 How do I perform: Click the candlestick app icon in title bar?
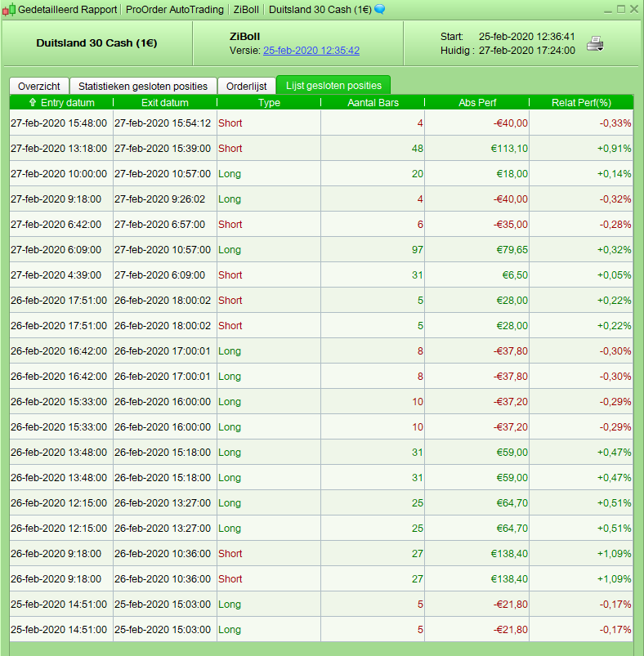[x=9, y=9]
